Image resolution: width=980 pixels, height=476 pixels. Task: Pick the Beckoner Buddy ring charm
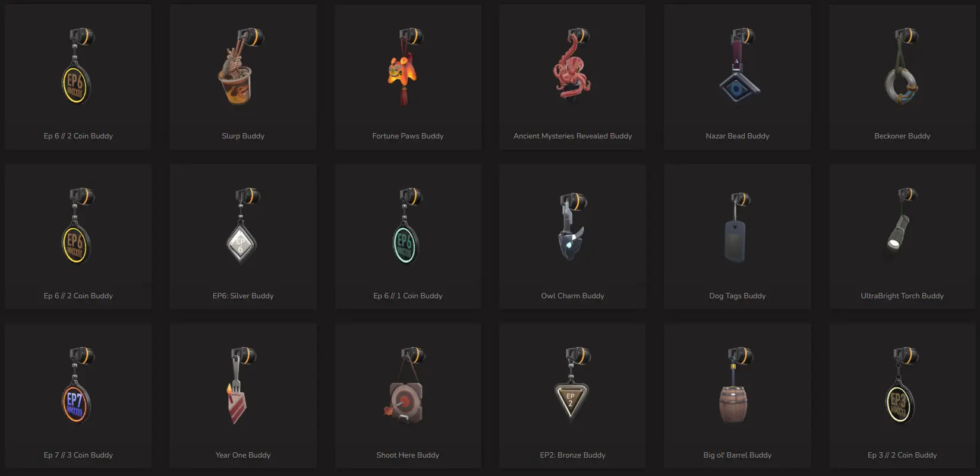click(x=903, y=67)
